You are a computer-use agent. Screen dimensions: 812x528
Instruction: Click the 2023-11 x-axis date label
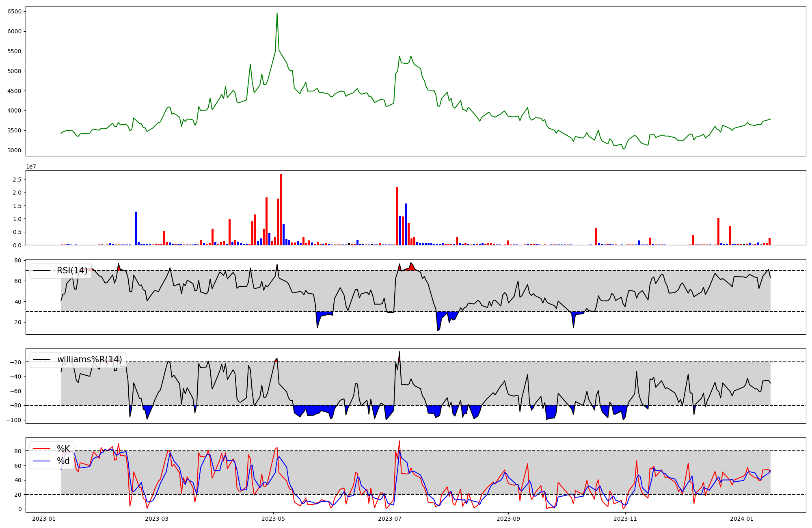625,519
